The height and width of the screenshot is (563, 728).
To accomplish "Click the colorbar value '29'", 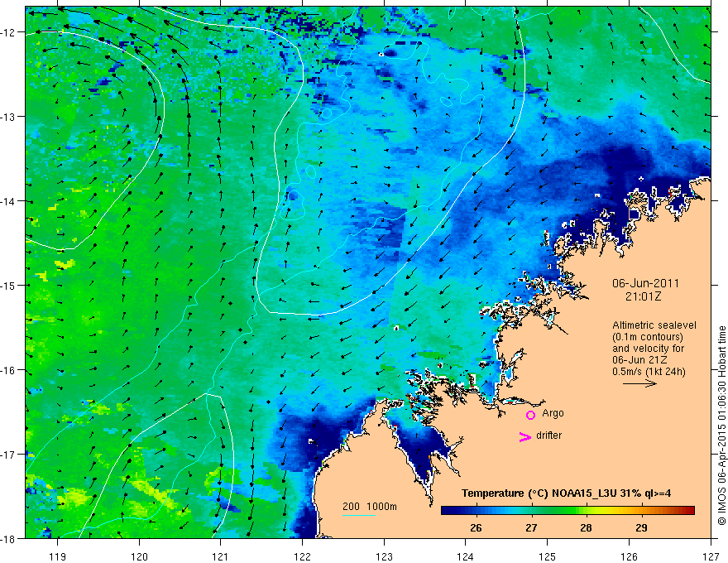I will [641, 527].
